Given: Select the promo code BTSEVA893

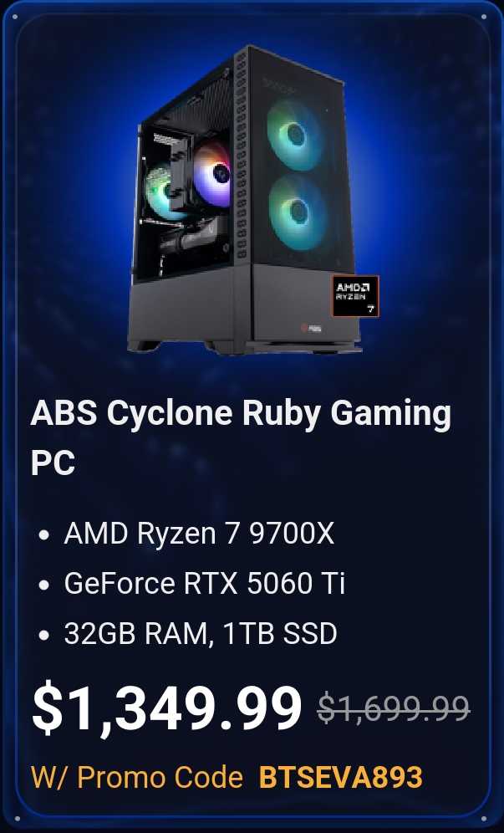Looking at the screenshot, I should pyautogui.click(x=340, y=777).
